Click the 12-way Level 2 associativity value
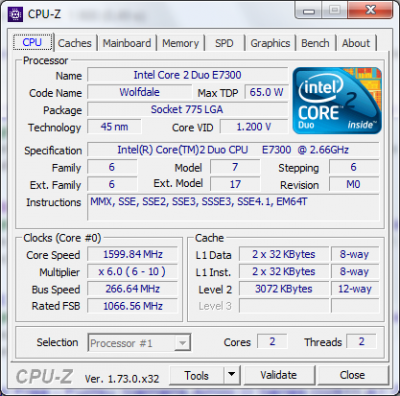 coord(355,289)
